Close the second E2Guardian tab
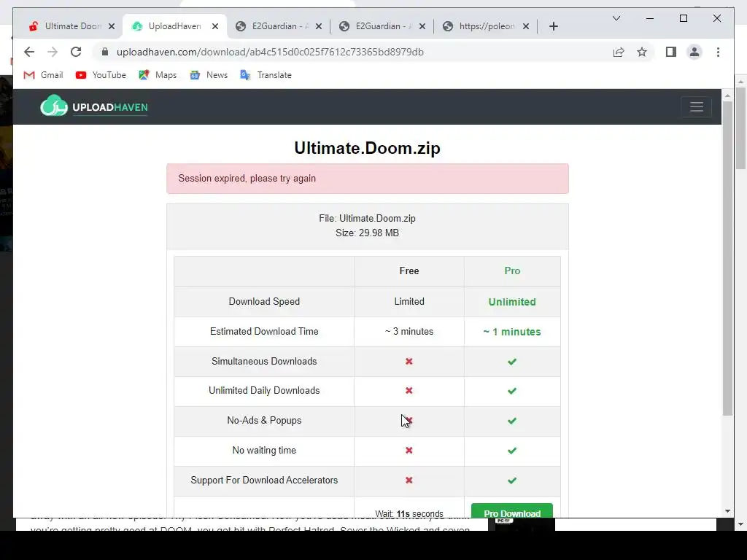Screen dimensions: 747x560 click(422, 26)
